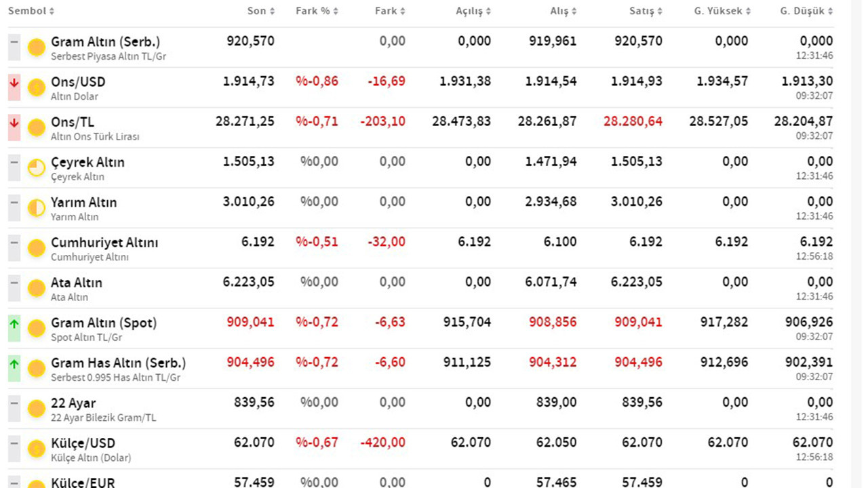Click the Satış column sort header
The height and width of the screenshot is (488, 868).
pos(646,11)
